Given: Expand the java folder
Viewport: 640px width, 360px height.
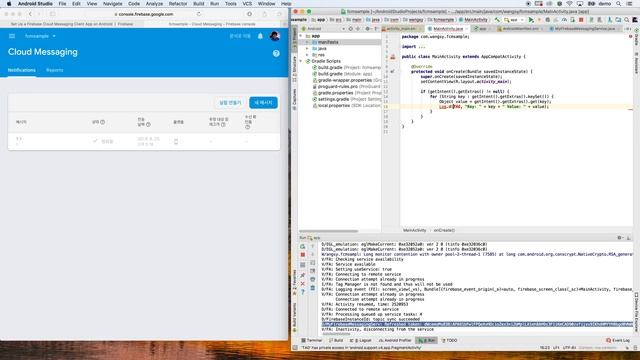Looking at the screenshot, I should tap(308, 49).
